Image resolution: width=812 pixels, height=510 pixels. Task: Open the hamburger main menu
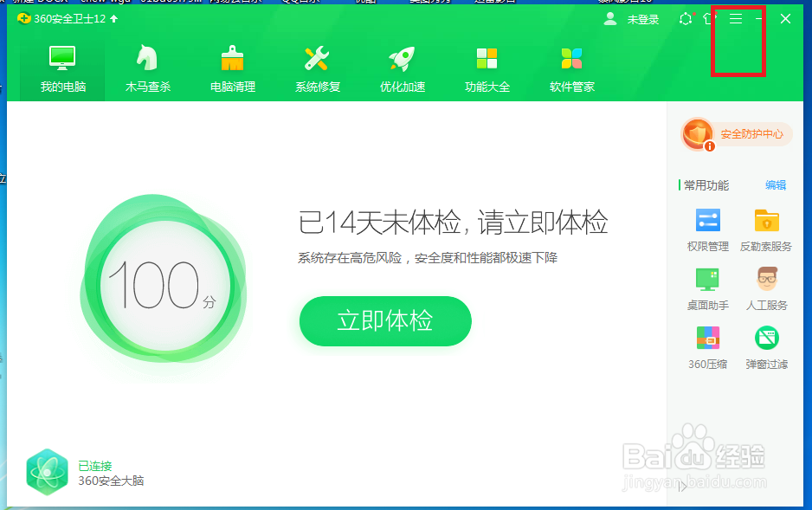point(736,19)
